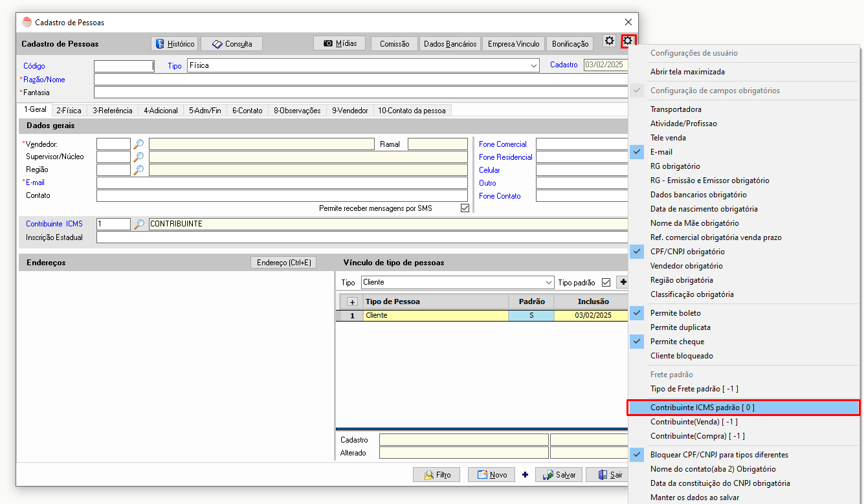
Task: Enable Cliente bloqueado in the menu
Action: [744, 356]
